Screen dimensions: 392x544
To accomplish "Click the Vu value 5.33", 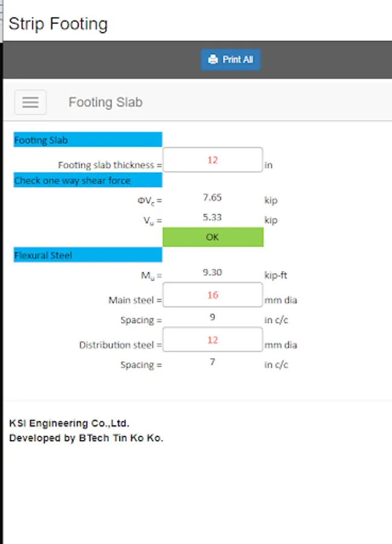I will (x=213, y=216).
